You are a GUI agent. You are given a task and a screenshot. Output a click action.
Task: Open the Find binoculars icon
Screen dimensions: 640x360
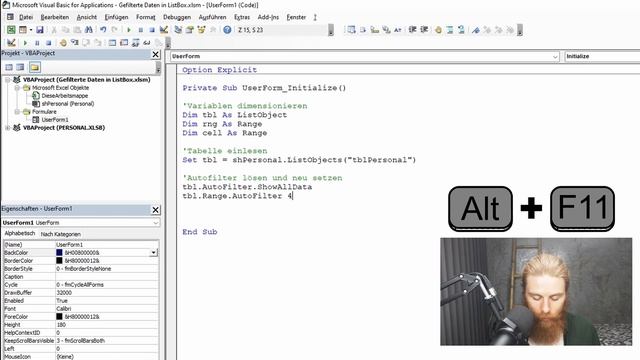point(89,30)
